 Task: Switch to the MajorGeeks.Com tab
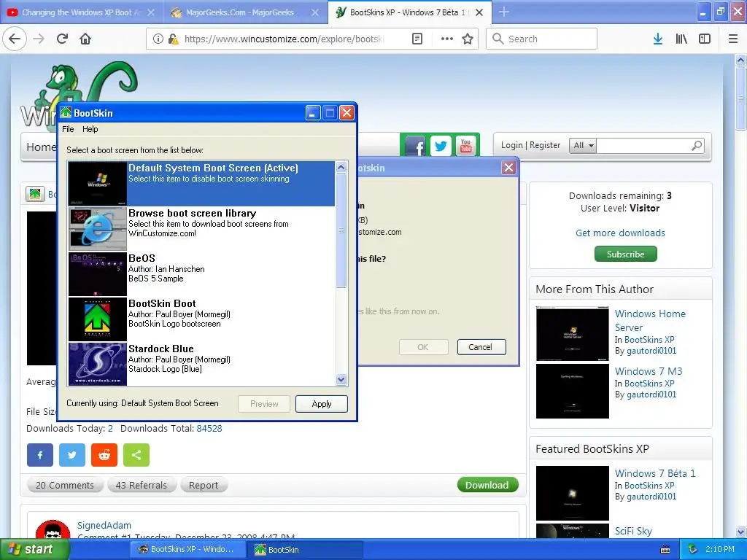(x=245, y=12)
